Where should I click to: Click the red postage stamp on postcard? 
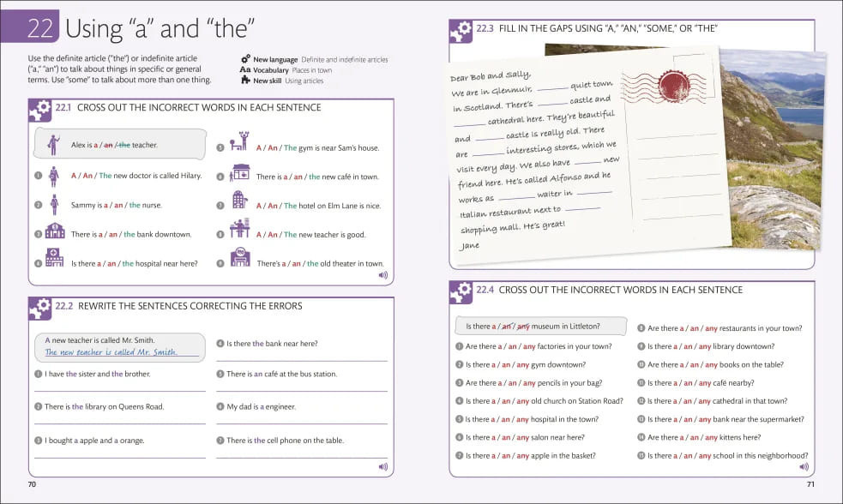click(673, 86)
